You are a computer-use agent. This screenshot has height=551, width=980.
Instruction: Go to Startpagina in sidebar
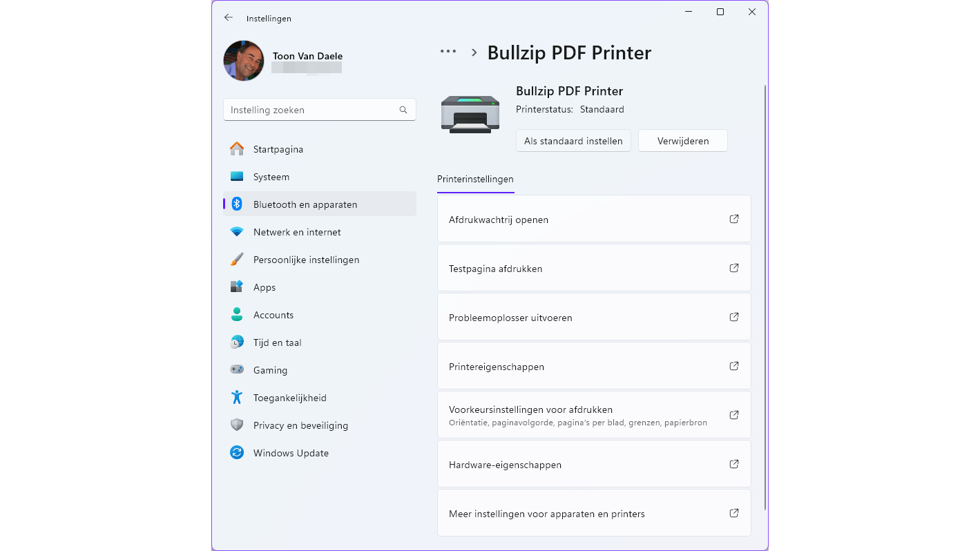coord(320,149)
